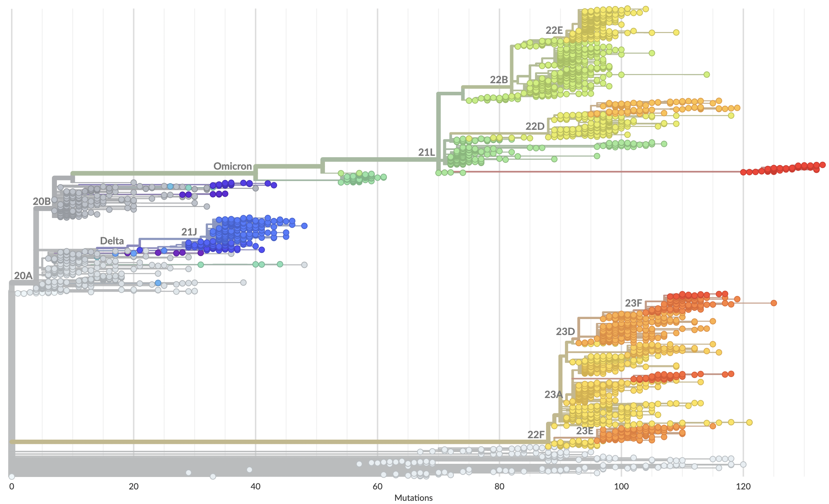Select the 21L clade label
The width and height of the screenshot is (829, 504).
point(426,153)
